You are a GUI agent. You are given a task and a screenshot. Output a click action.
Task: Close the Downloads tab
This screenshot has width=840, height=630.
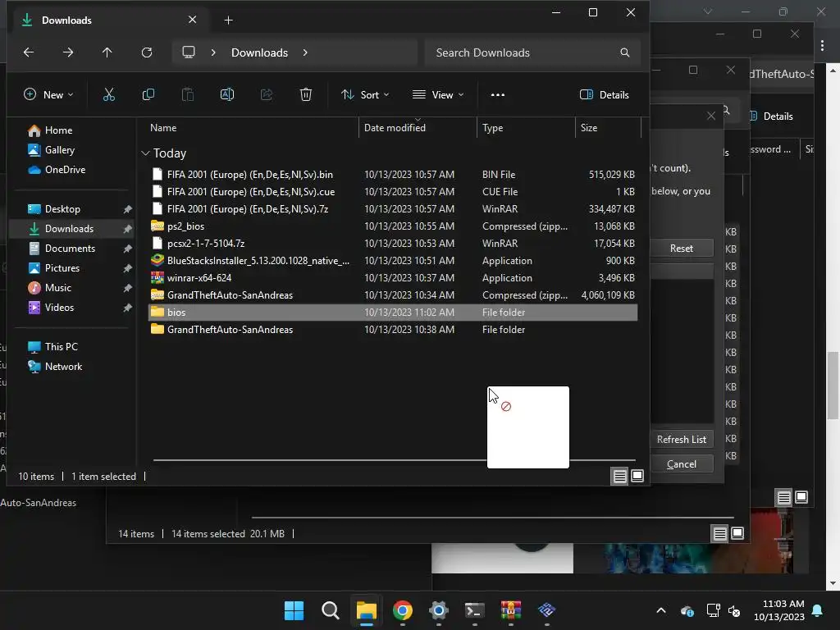[x=192, y=20]
